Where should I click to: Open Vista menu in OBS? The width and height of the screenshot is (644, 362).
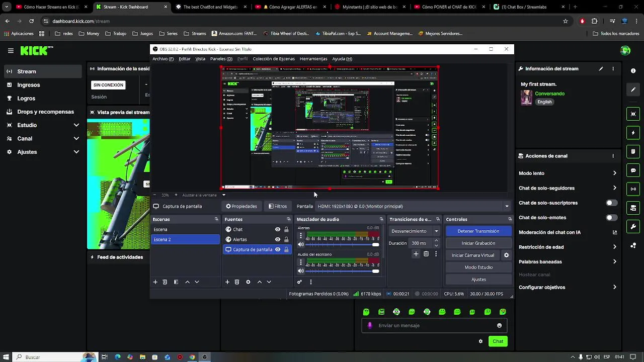[200, 59]
